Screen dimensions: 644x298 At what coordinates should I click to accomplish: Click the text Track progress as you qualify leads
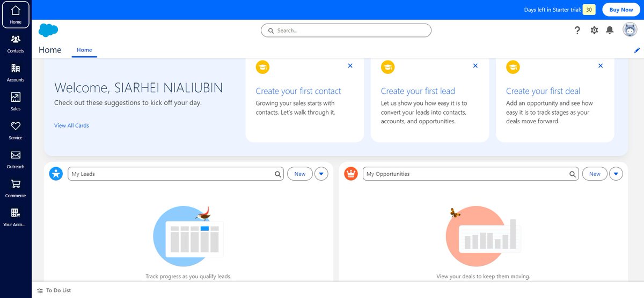coord(188,277)
